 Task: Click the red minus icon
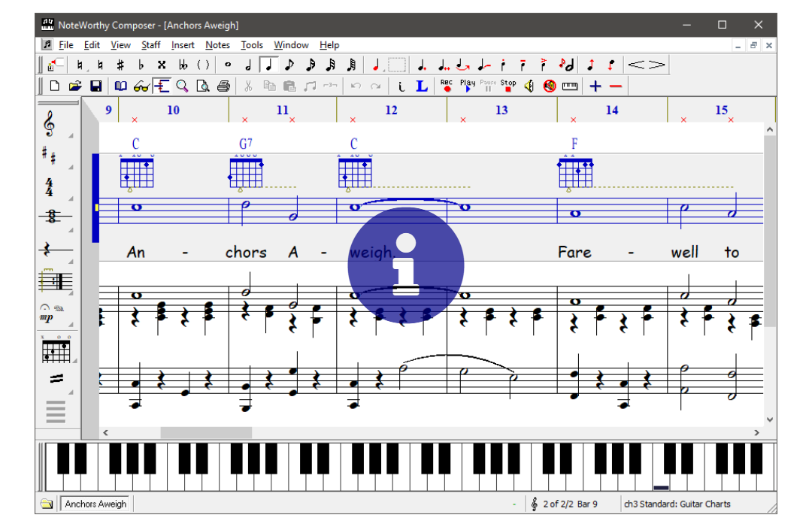pyautogui.click(x=615, y=86)
